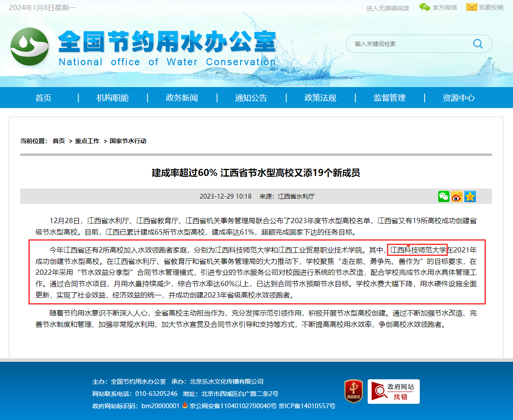Viewport: 513px width, 420px height.
Task: Click the article title about 江西省节水型高校
Action: [256, 173]
